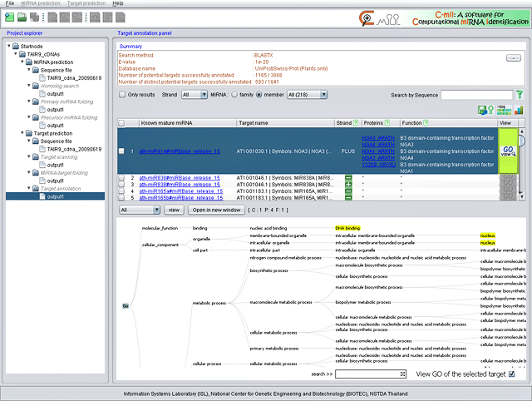Click the Proteins column help icon
Viewport: 532px width, 401px height.
pyautogui.click(x=387, y=123)
